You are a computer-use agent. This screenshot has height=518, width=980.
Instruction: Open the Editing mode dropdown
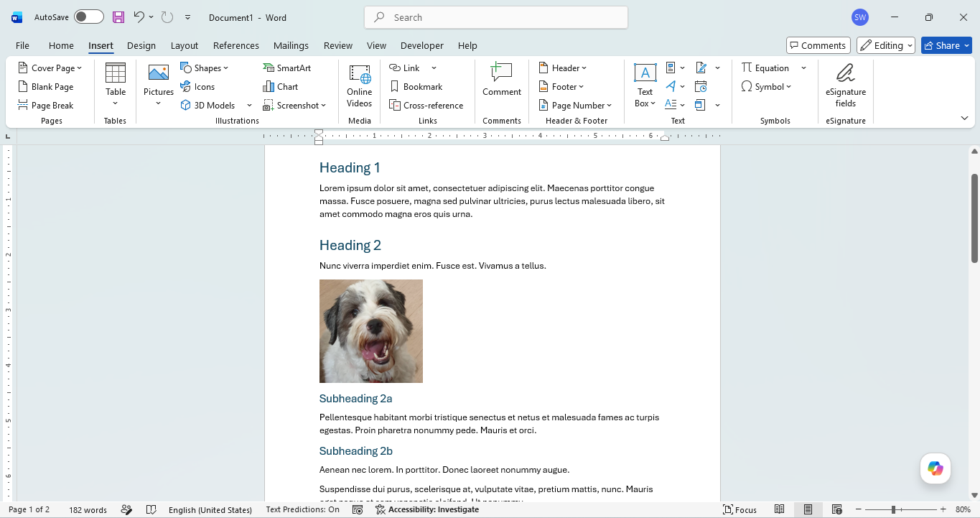tap(886, 45)
